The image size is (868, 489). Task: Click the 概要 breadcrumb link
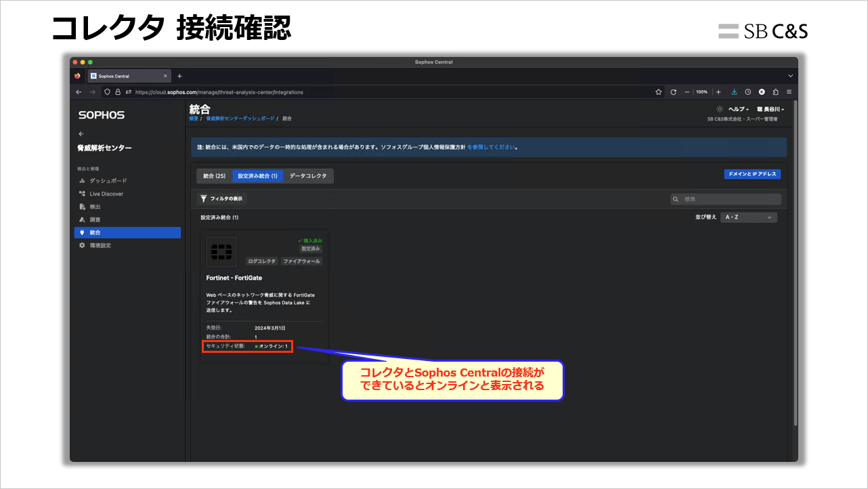coord(194,119)
